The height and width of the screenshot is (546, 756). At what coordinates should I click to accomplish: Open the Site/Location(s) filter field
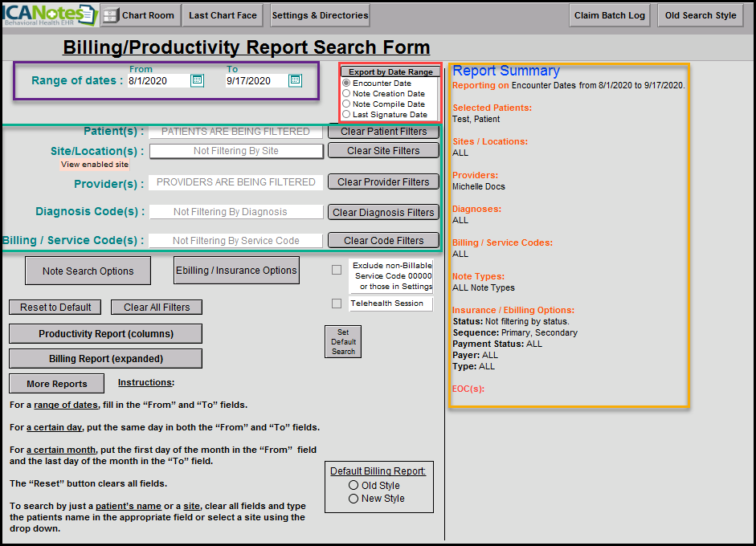click(236, 151)
